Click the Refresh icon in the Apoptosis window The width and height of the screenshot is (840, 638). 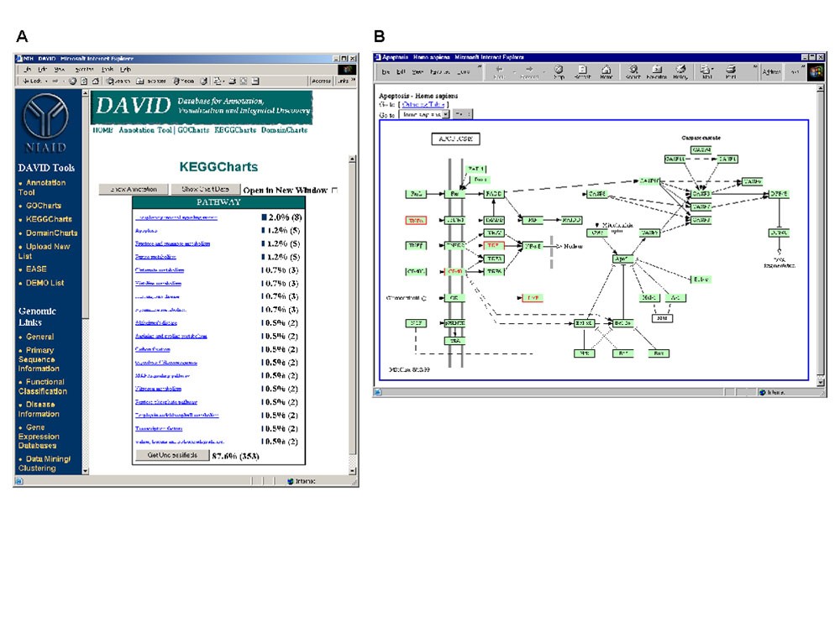click(x=582, y=70)
